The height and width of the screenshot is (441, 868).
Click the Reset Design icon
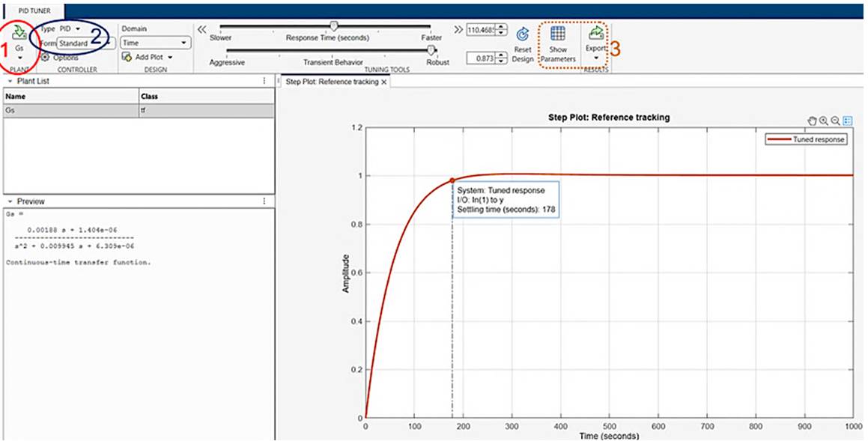click(523, 34)
